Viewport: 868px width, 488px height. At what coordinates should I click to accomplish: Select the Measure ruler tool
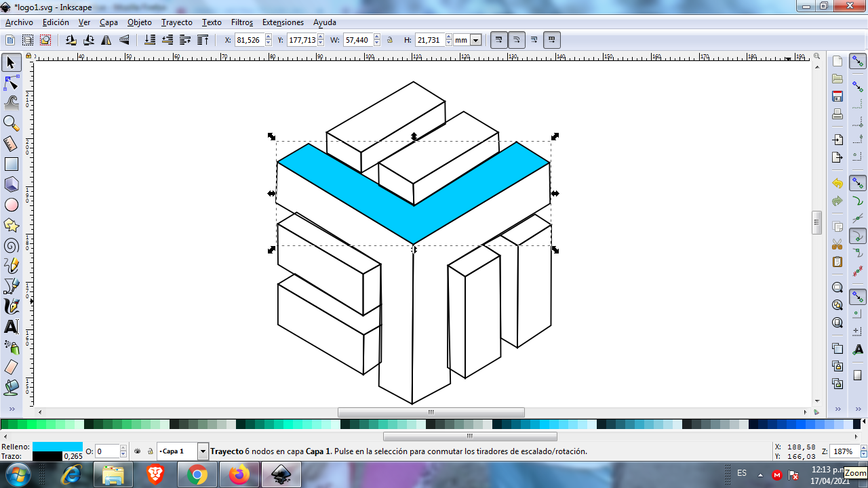pyautogui.click(x=11, y=144)
